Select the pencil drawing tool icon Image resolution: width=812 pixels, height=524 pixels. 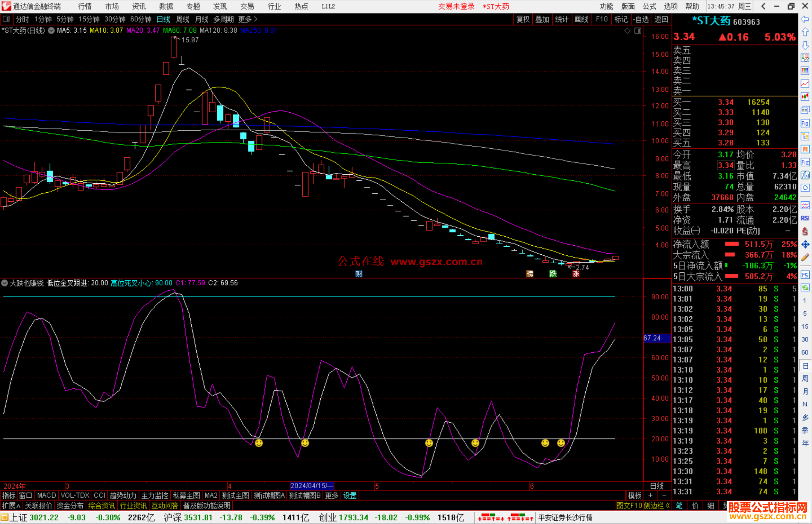coord(805,257)
